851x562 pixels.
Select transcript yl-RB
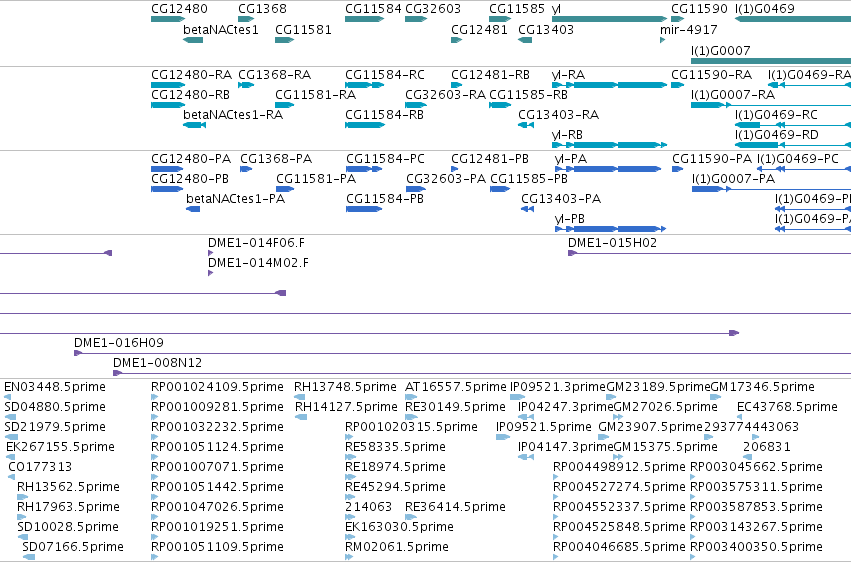point(609,145)
